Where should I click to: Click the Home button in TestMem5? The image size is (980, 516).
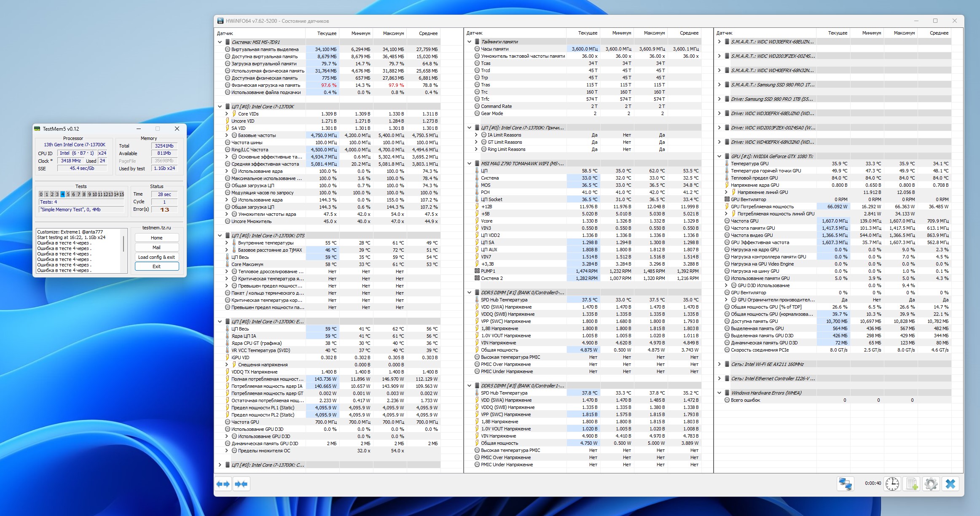click(156, 238)
